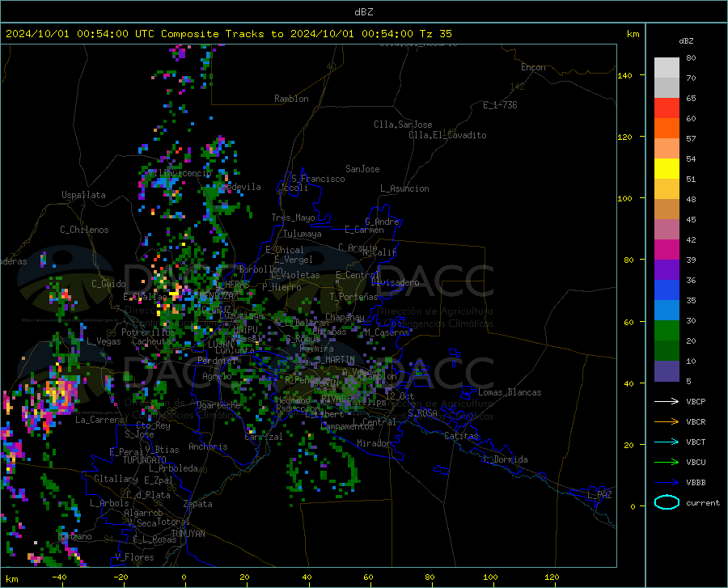Screen dimensions: 728x588
Task: Click the Uspallata map label
Action: 83,195
